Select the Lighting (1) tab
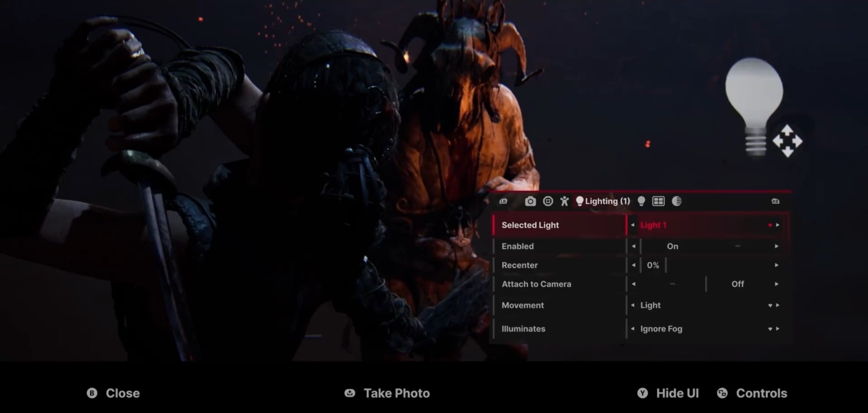The image size is (868, 413). pos(603,201)
